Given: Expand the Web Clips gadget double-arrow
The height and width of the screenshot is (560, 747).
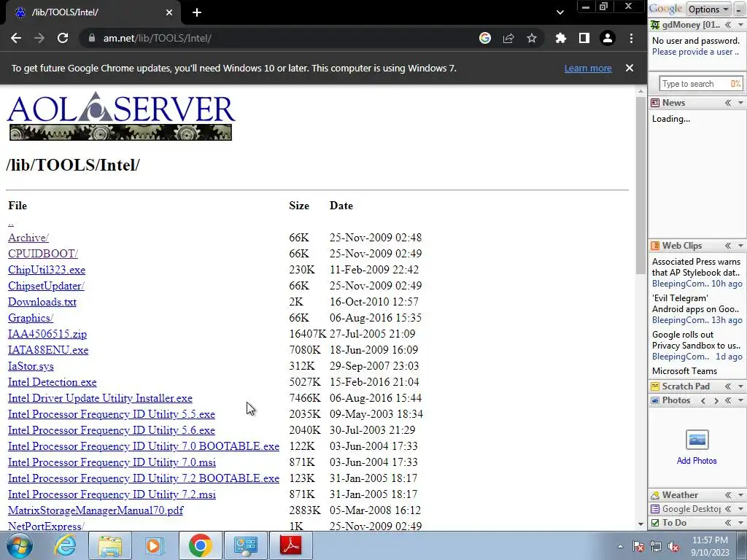Looking at the screenshot, I should pos(728,246).
